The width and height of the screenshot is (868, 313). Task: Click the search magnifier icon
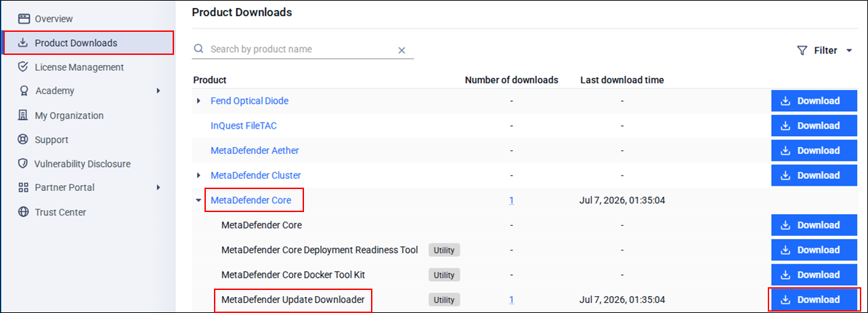198,49
